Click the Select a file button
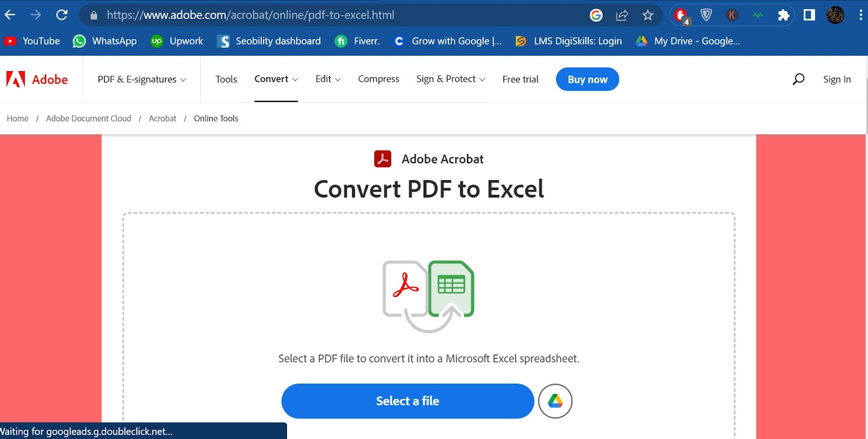868x439 pixels. [408, 401]
